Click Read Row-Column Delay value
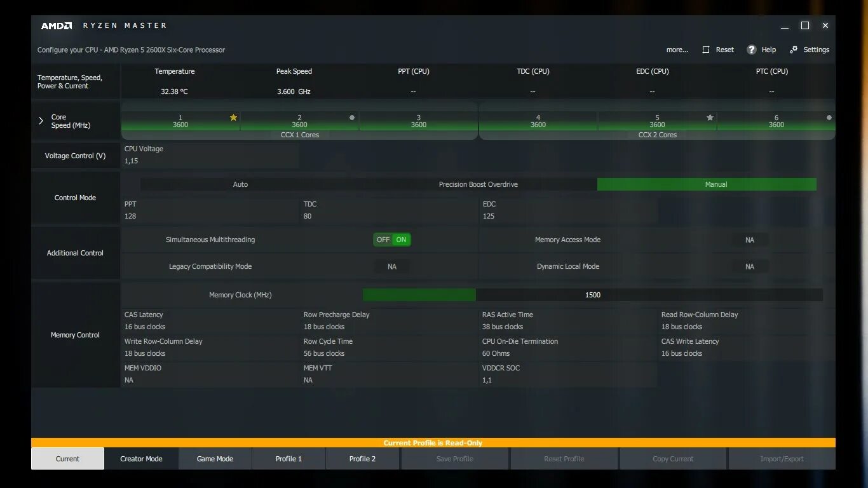Viewport: 868px width, 488px height. [x=682, y=327]
